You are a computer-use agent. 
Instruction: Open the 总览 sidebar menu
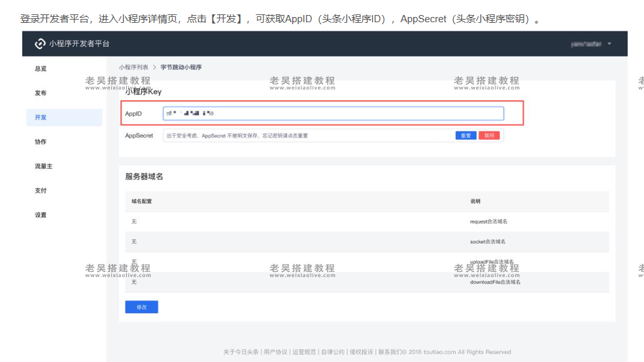pos(41,69)
